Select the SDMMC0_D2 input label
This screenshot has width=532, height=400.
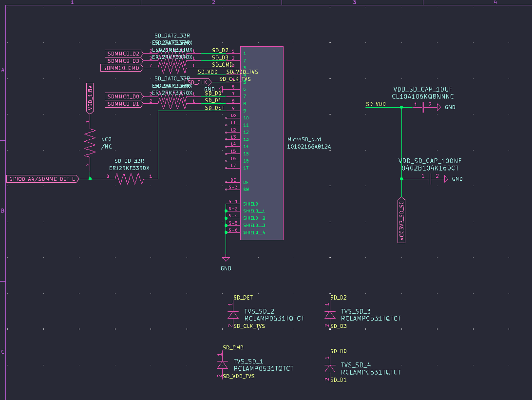(122, 54)
